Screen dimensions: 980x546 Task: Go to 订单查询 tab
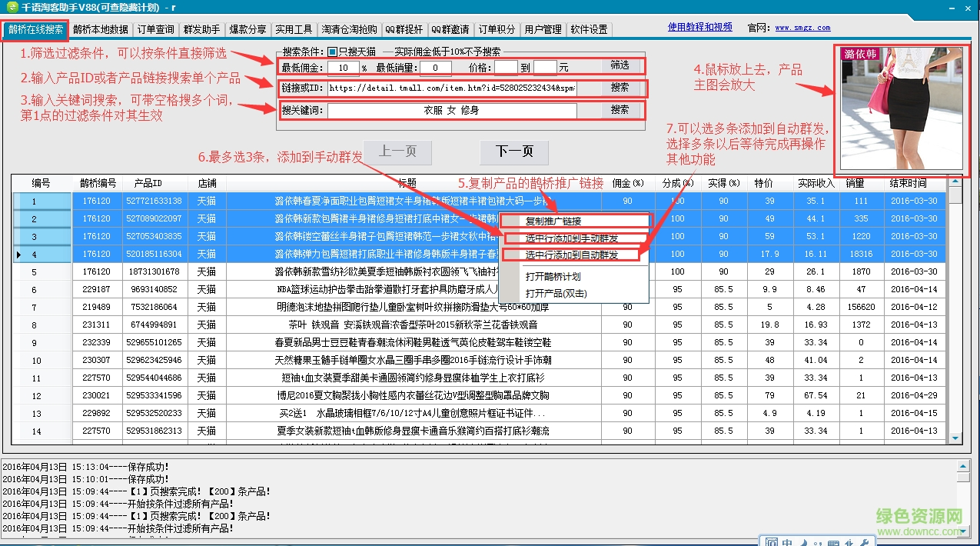[x=156, y=30]
